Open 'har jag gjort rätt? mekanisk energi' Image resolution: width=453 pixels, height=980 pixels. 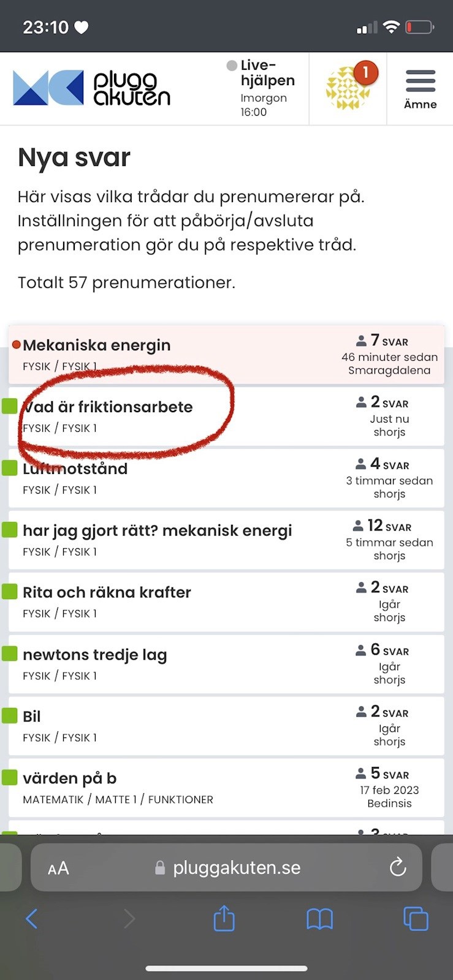158,530
